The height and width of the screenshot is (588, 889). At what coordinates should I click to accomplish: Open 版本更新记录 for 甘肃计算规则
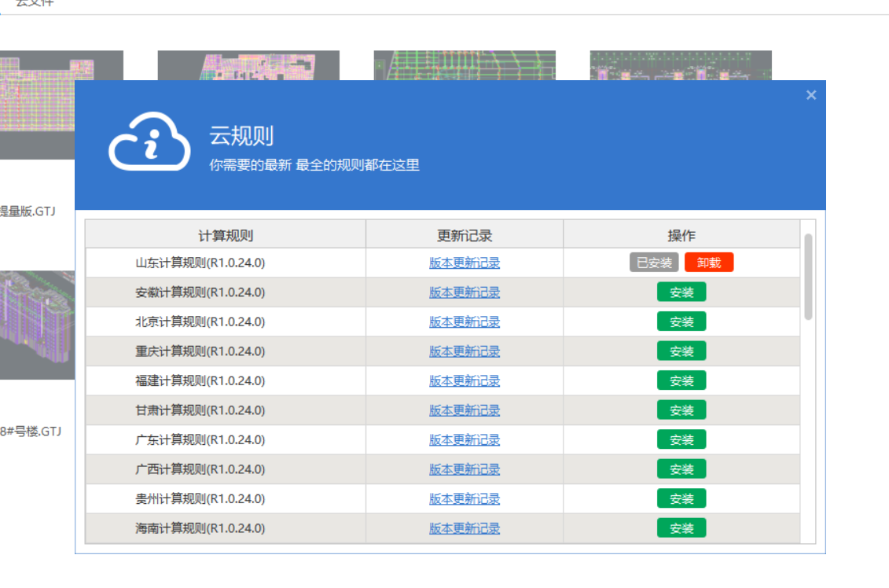(465, 410)
